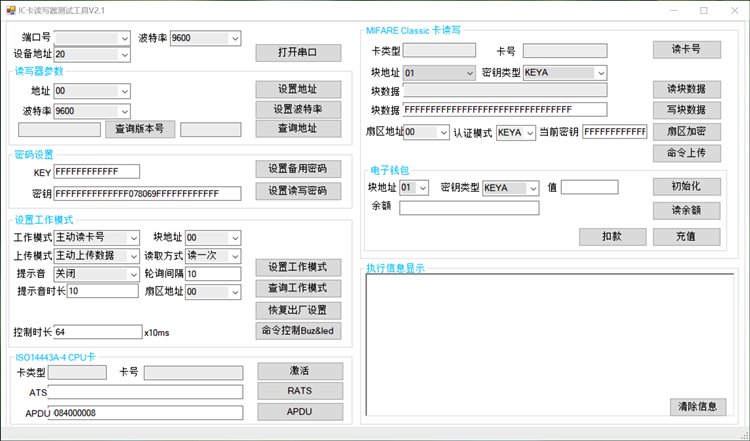Click the 打开串口 button

[298, 53]
